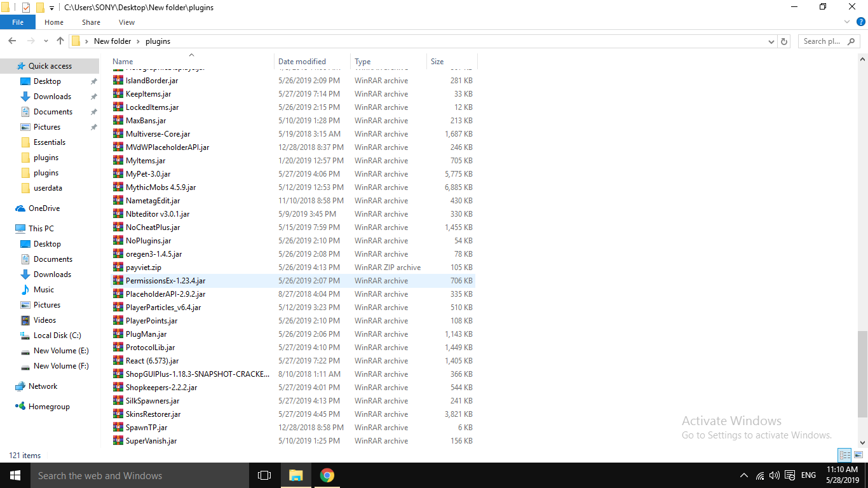Switch to the Home ribbon tab
The width and height of the screenshot is (868, 488).
[54, 22]
